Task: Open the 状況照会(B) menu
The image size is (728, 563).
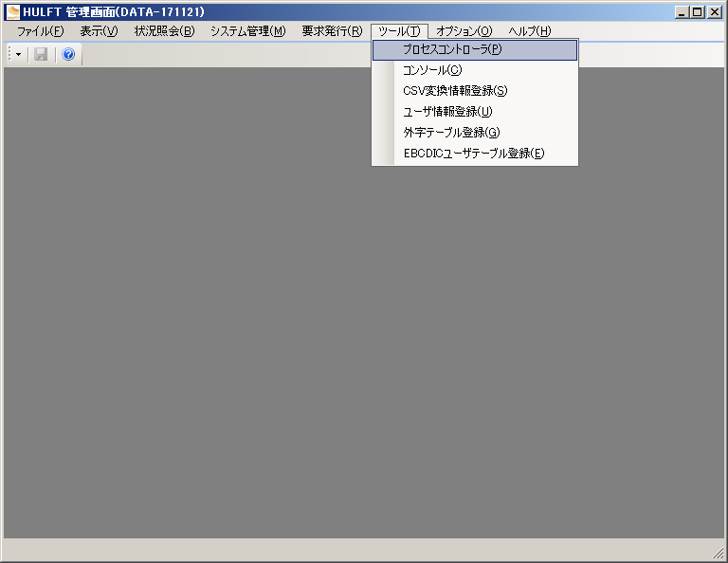Action: 164,31
